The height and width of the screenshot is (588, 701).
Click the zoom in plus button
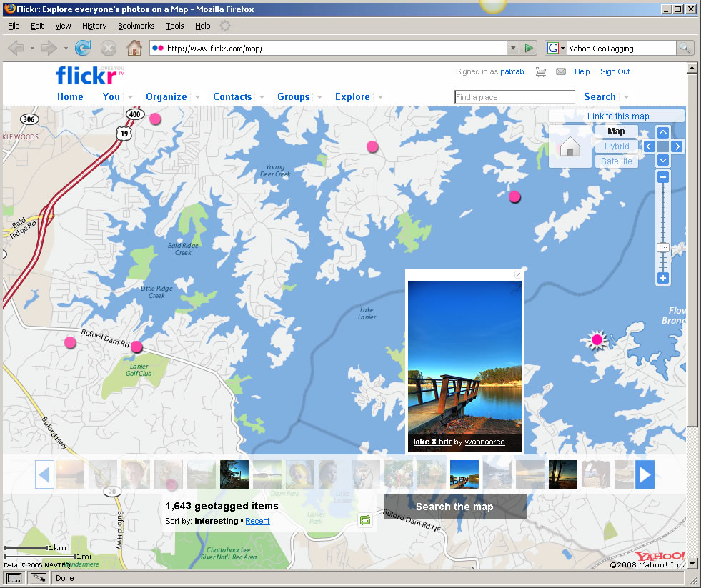(x=663, y=278)
